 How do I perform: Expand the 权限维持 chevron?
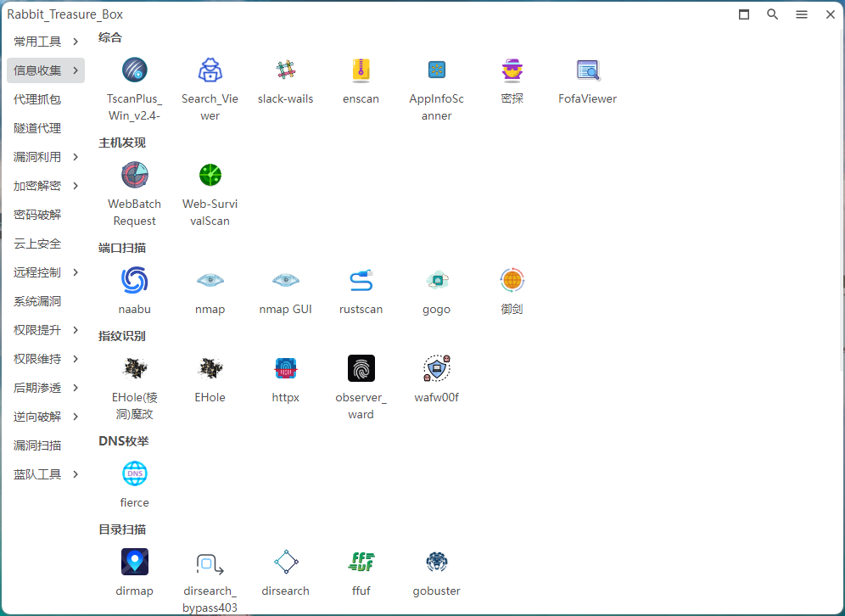76,359
